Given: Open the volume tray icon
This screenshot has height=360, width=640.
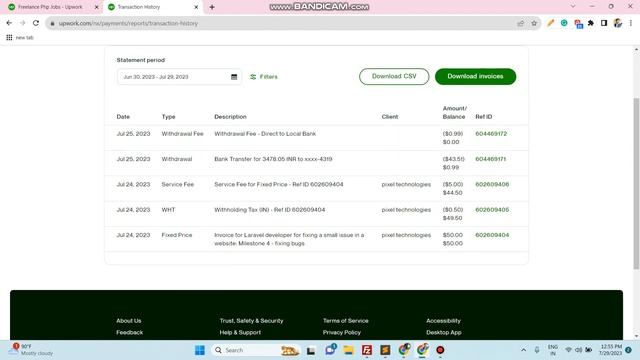Looking at the screenshot, I should click(x=578, y=350).
